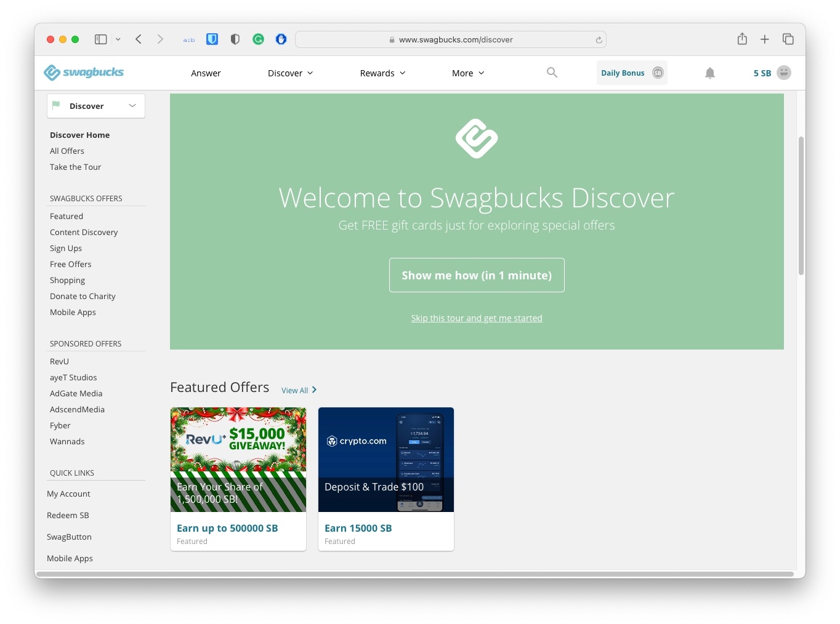Open the RevU $15,000 Giveaway thumbnail
Image resolution: width=840 pixels, height=624 pixels.
pyautogui.click(x=238, y=460)
